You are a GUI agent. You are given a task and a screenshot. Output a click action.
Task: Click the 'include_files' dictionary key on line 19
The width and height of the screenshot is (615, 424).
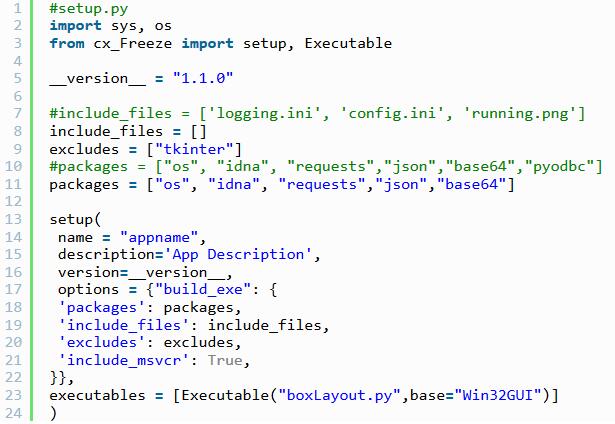124,325
